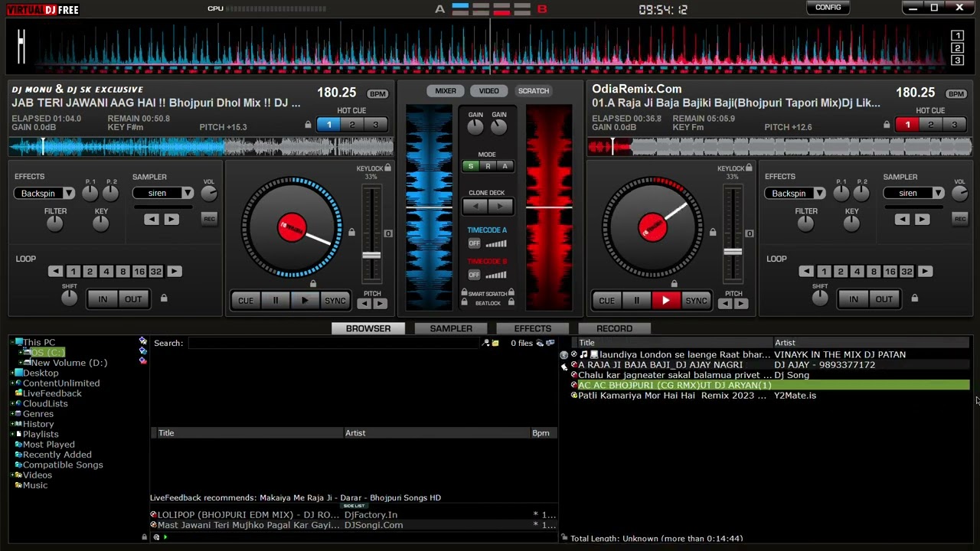Image resolution: width=980 pixels, height=551 pixels.
Task: Toggle the left deck hot cue lock
Action: [309, 125]
